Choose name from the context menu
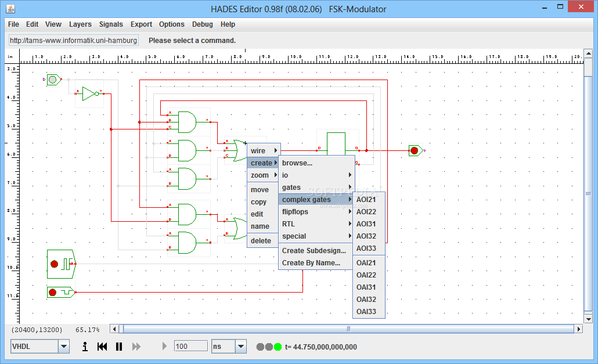 tap(263, 226)
